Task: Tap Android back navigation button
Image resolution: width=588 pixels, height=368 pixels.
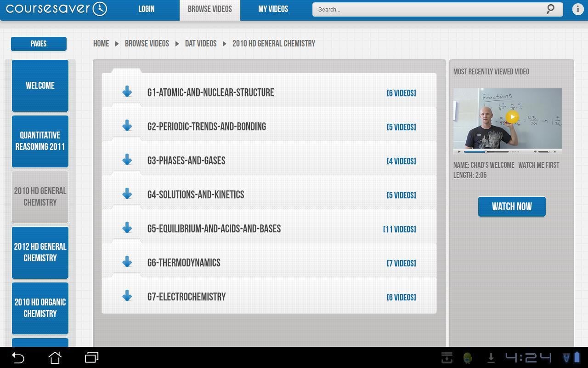Action: click(x=18, y=357)
